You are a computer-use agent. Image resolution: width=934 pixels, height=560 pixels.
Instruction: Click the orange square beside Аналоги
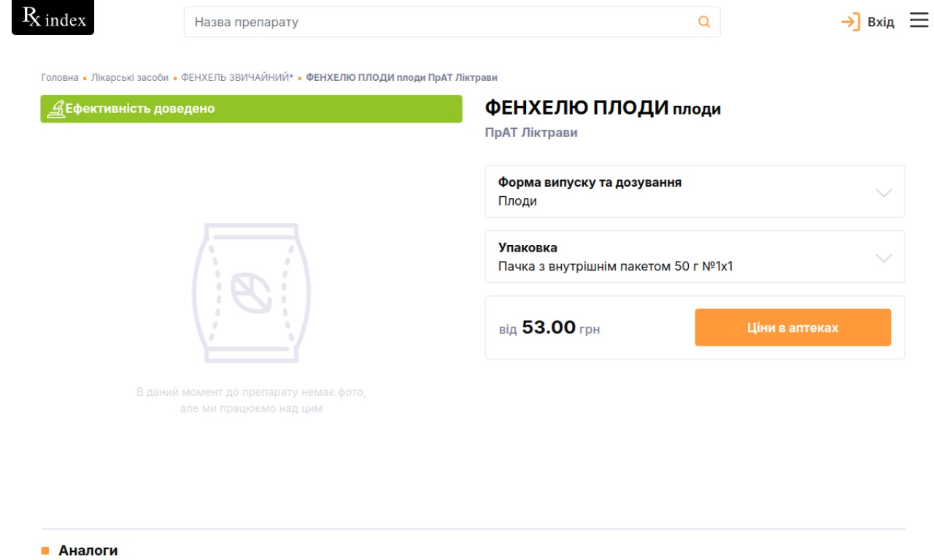(x=45, y=551)
